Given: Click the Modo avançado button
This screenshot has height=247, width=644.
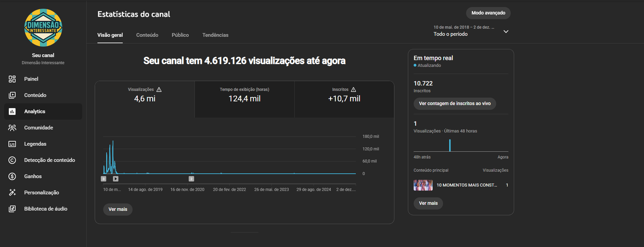Looking at the screenshot, I should 488,13.
